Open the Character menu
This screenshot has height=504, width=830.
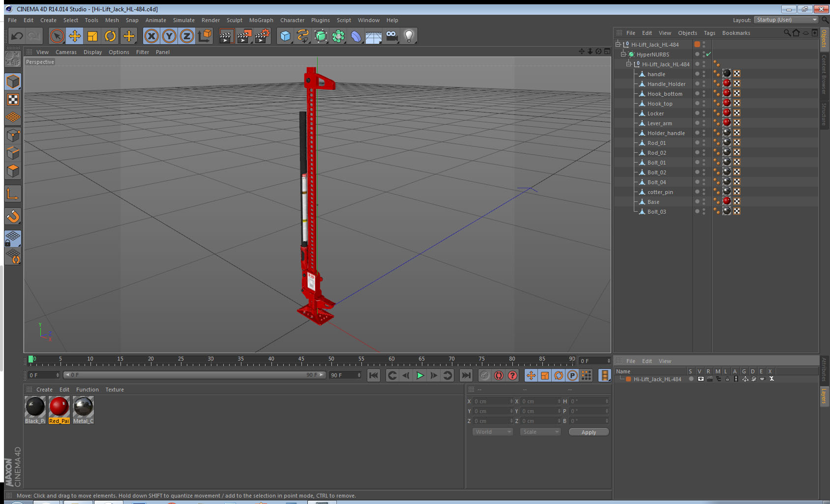point(292,20)
